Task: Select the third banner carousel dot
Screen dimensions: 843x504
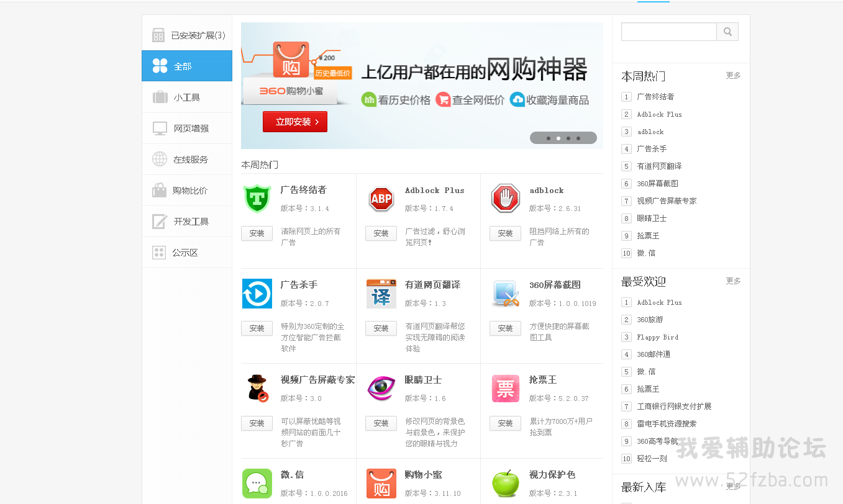Action: pos(568,138)
